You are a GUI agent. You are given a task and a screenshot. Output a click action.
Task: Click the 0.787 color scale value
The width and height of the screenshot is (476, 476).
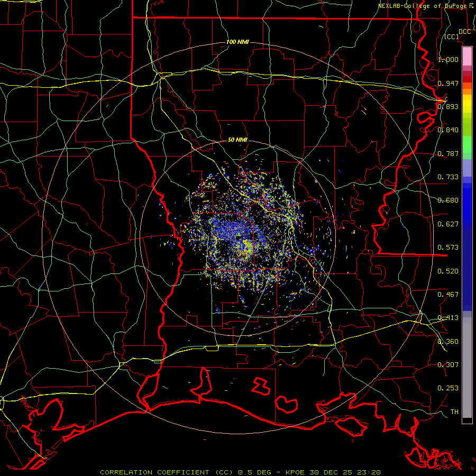coord(448,153)
